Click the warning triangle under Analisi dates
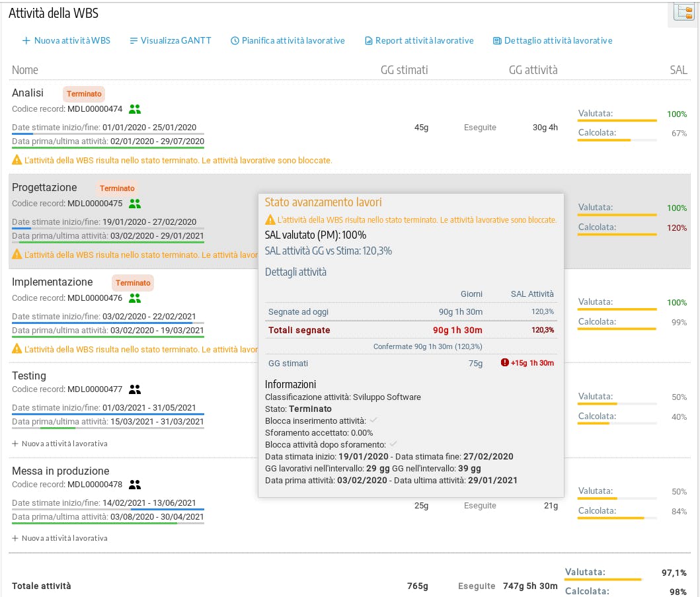 click(17, 160)
